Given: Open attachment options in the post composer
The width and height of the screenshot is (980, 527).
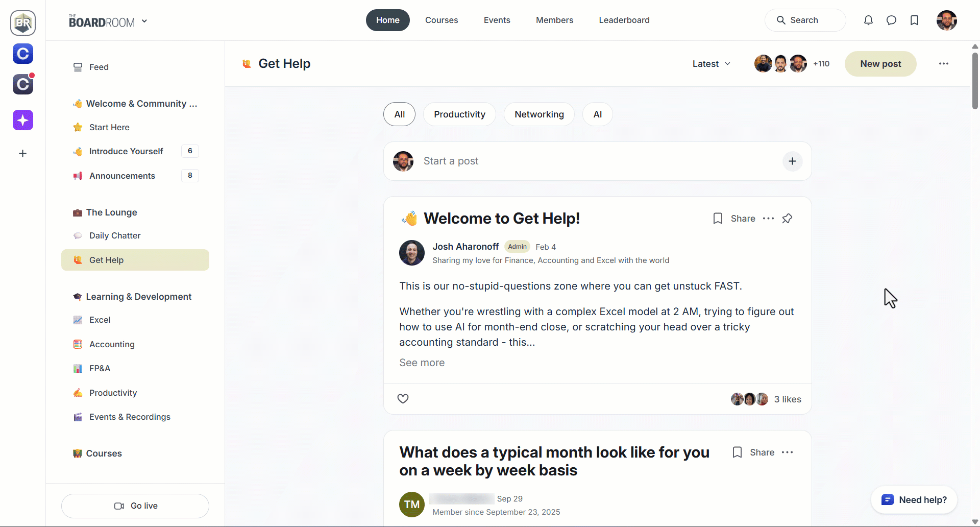Looking at the screenshot, I should 792,161.
